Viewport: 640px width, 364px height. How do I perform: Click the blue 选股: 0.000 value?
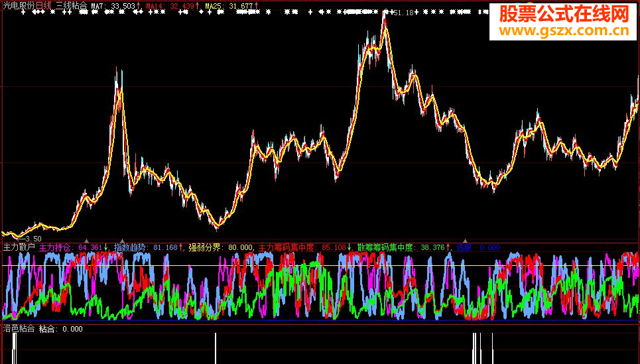click(478, 247)
